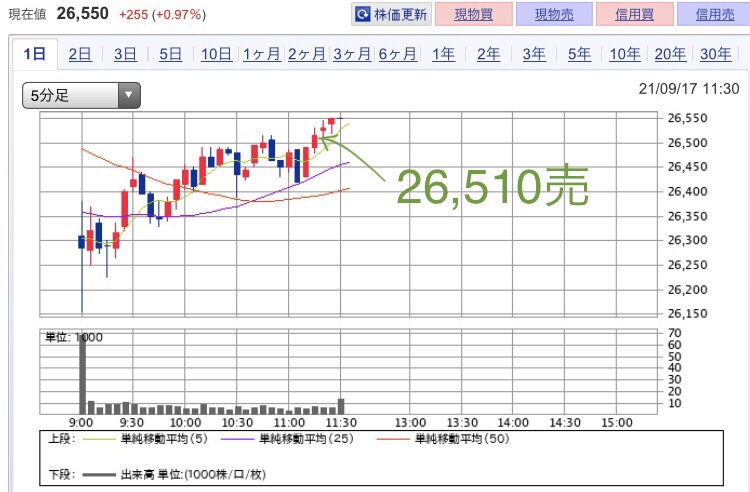Switch to the 6ヶ月 chart range
This screenshot has height=492, width=750.
click(x=397, y=54)
